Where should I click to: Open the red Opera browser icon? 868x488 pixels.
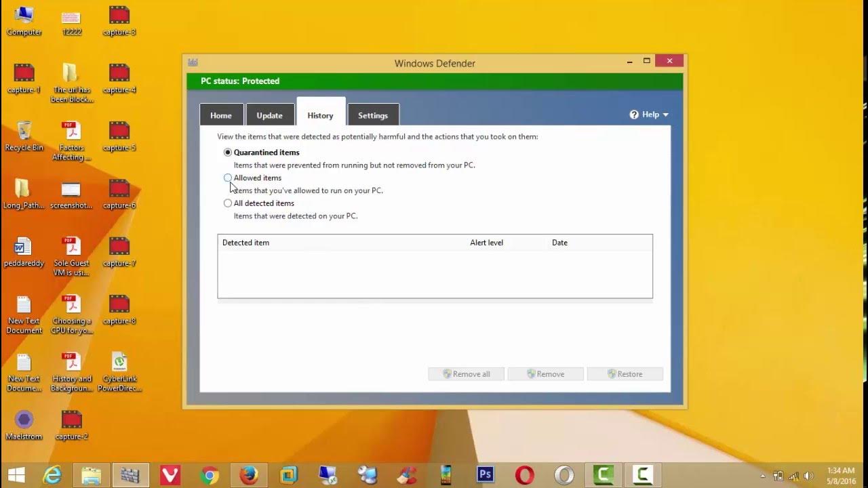click(x=524, y=474)
